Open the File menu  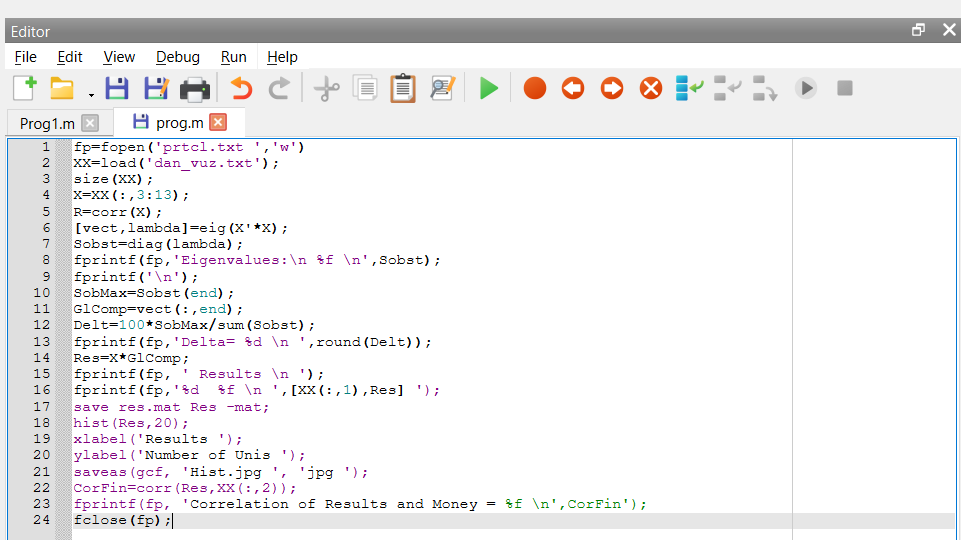(x=26, y=57)
